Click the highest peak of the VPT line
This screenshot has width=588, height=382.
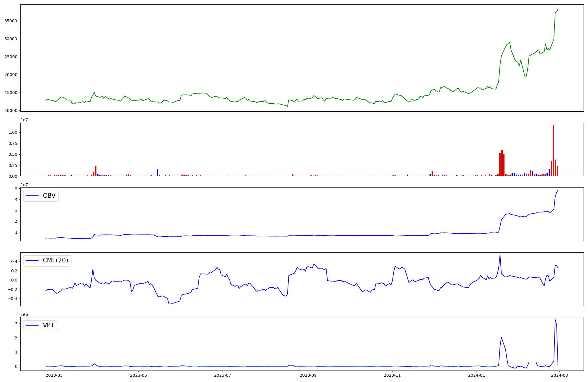click(555, 320)
